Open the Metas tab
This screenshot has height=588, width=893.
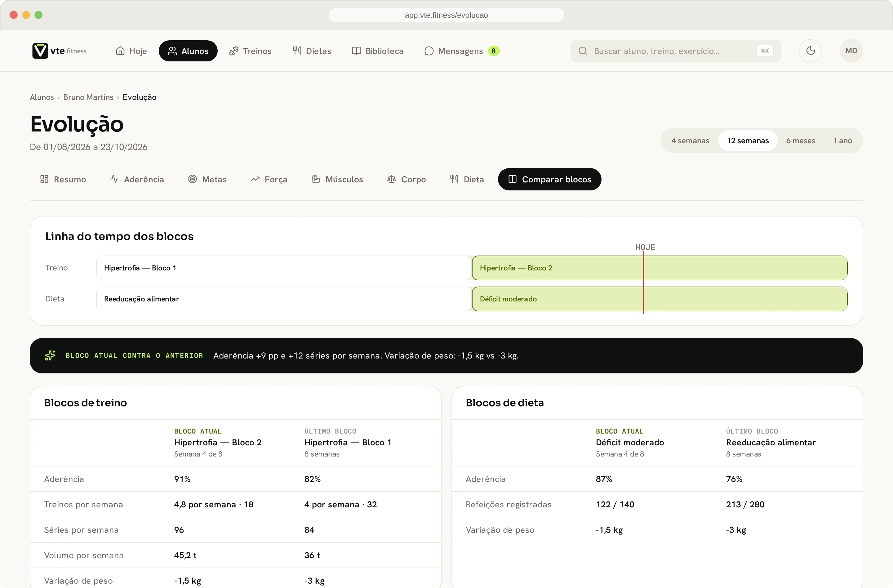pos(207,179)
